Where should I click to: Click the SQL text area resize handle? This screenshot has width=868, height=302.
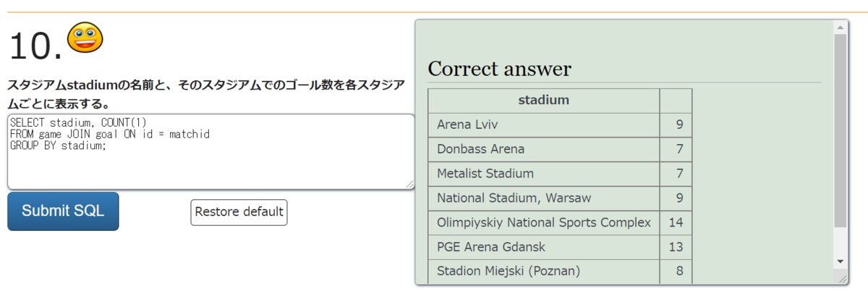tap(410, 185)
